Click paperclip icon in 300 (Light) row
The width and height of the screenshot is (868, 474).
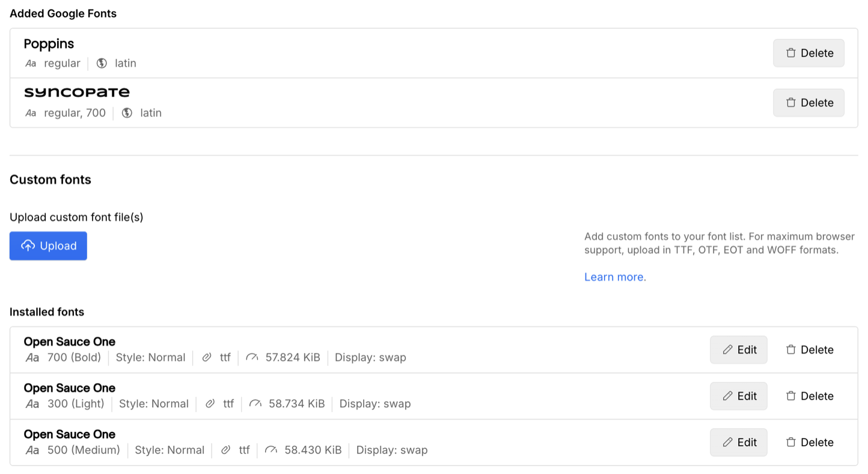(x=210, y=404)
